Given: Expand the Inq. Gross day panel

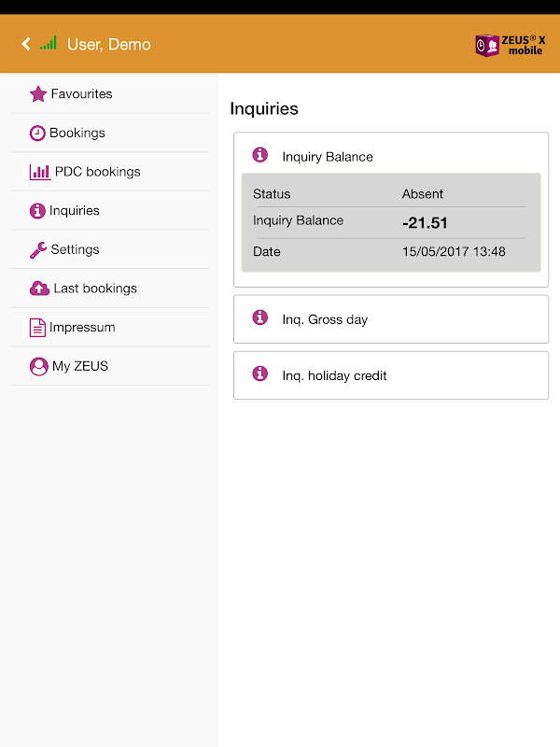Looking at the screenshot, I should [325, 319].
